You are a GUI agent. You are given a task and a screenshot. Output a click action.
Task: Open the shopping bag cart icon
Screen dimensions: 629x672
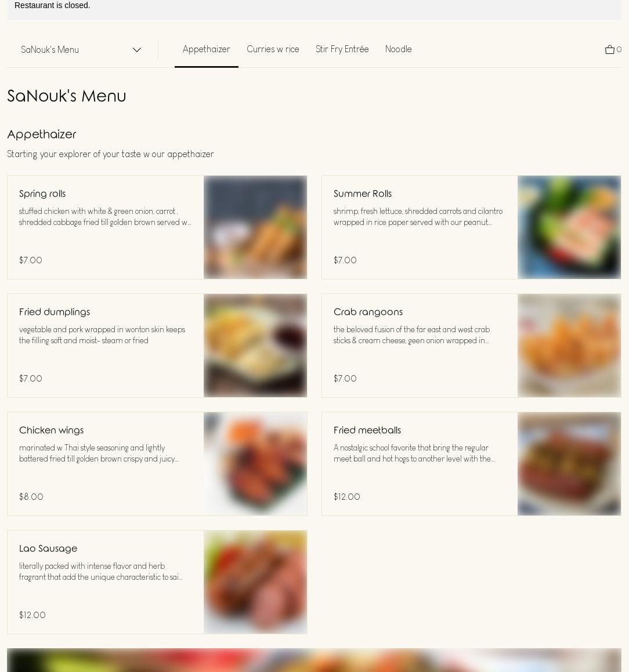(613, 50)
